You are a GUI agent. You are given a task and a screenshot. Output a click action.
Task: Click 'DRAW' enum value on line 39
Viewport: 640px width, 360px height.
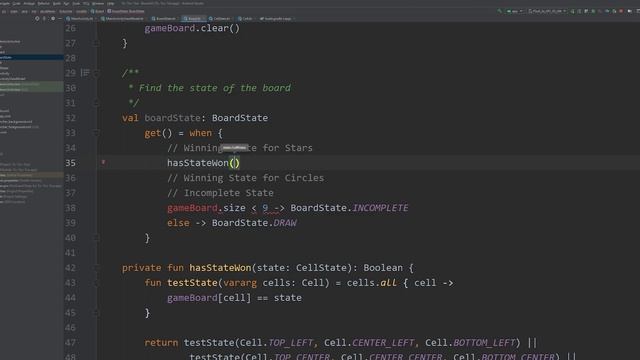coord(284,223)
